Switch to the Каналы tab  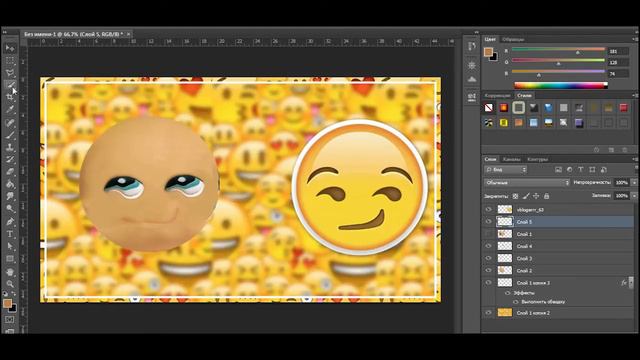511,160
